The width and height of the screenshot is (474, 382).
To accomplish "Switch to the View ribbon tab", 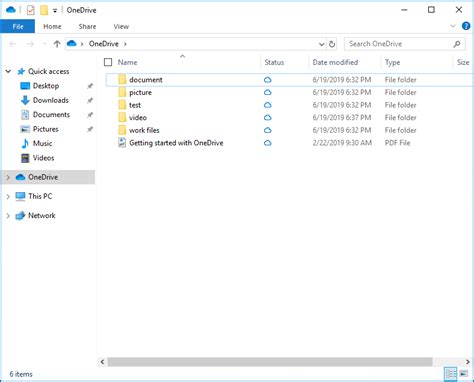I will pyautogui.click(x=121, y=26).
